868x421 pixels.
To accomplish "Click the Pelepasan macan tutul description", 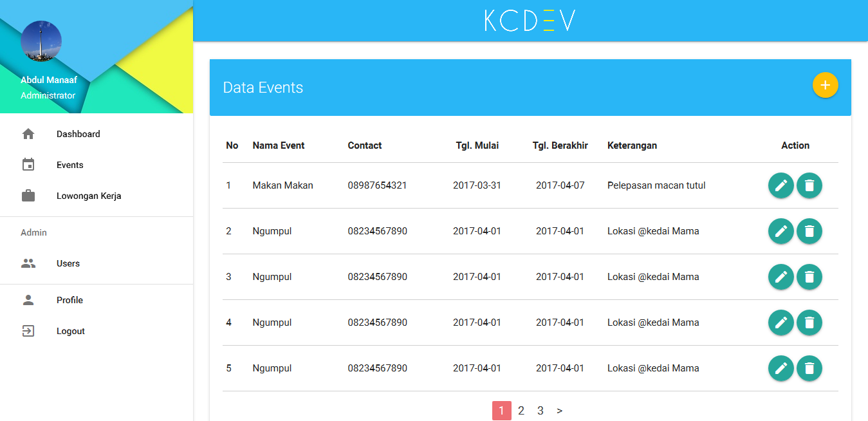I will pos(656,185).
